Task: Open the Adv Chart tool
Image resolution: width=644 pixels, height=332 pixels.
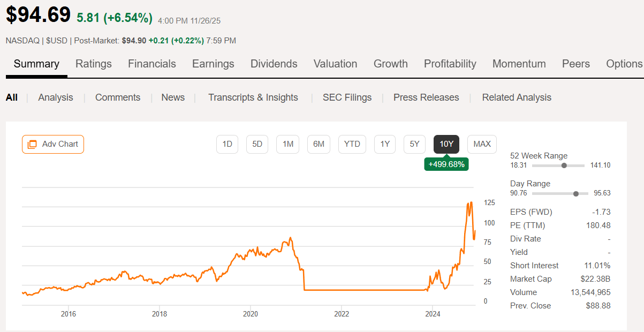Action: pos(52,144)
